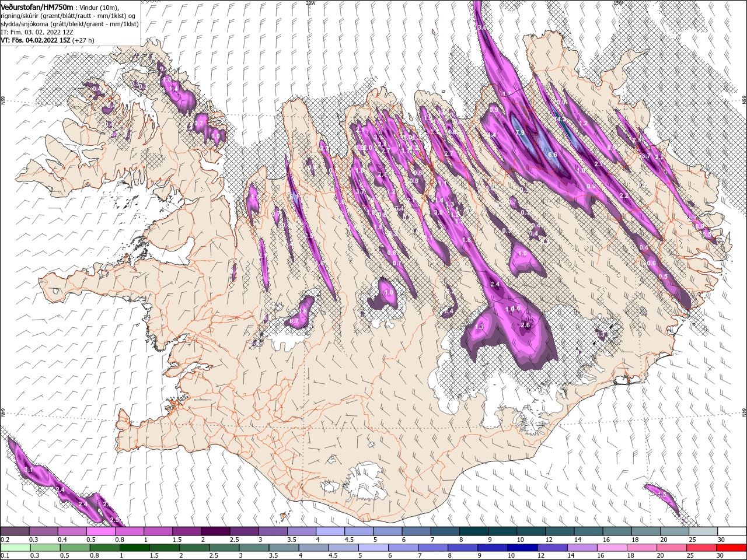
Task: Click the dark teal snow swatch between 8 and 9
Action: coord(473,531)
